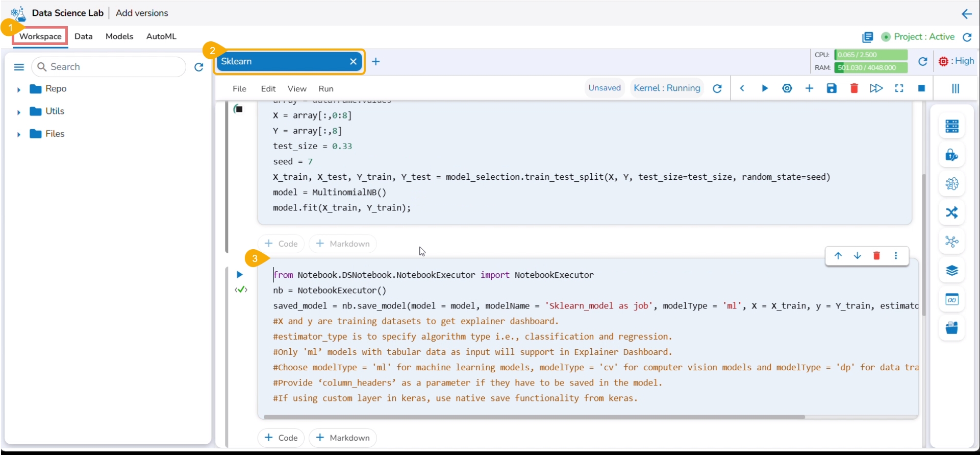Viewport: 980px width, 455px height.
Task: Toggle fullscreen mode for the notebook
Action: (x=899, y=88)
